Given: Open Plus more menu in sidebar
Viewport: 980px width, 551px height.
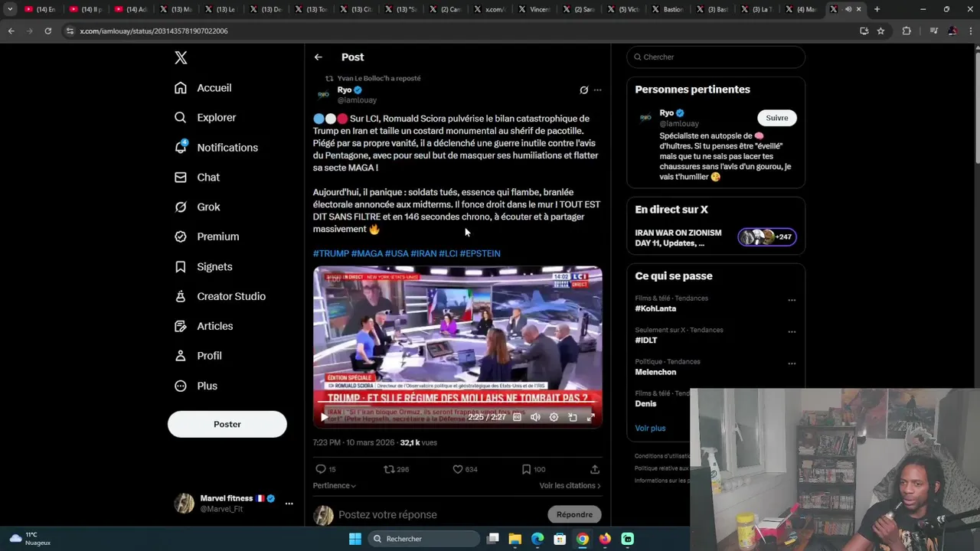Looking at the screenshot, I should (x=181, y=386).
